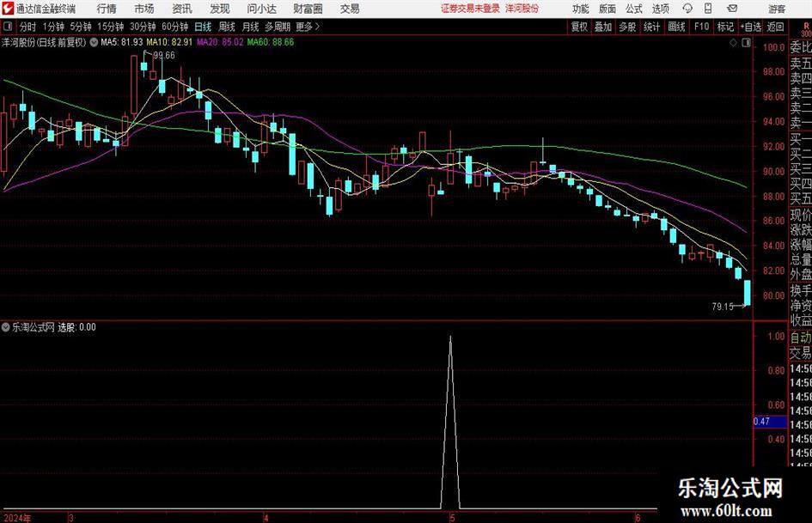Click the MA10: 82.91 label
The height and width of the screenshot is (523, 812).
coord(169,42)
